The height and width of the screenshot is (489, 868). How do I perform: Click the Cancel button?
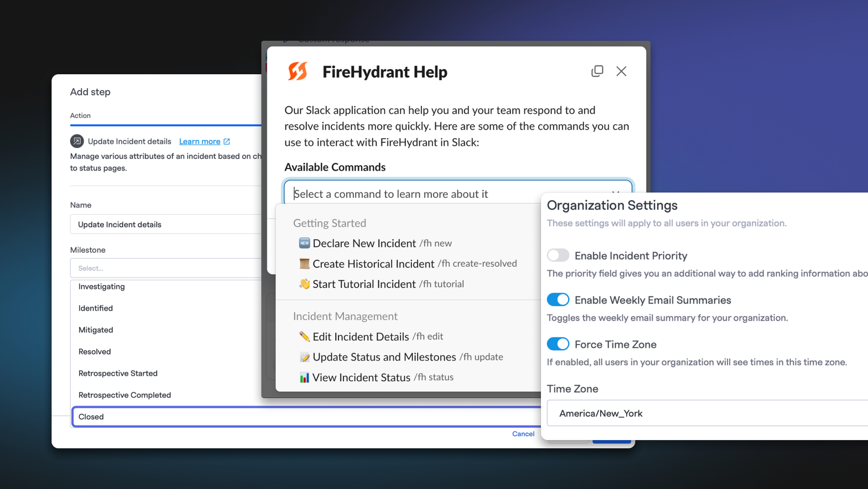(x=523, y=434)
